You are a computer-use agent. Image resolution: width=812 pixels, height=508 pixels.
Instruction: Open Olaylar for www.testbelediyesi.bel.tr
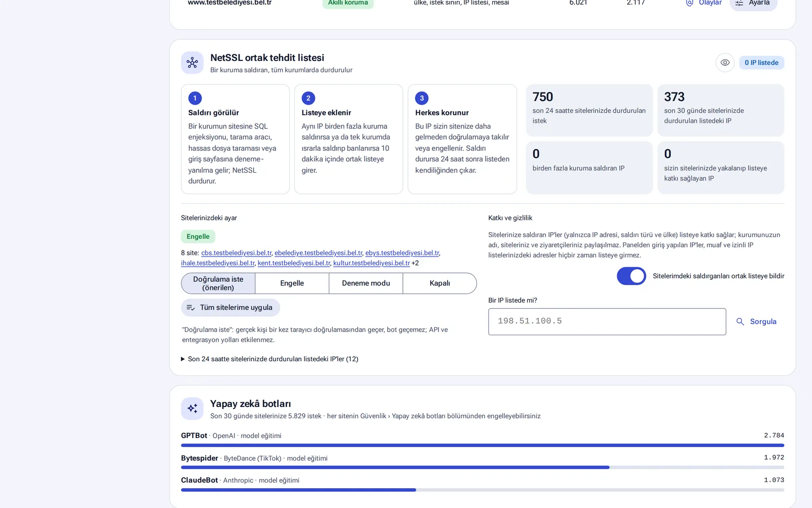point(703,3)
